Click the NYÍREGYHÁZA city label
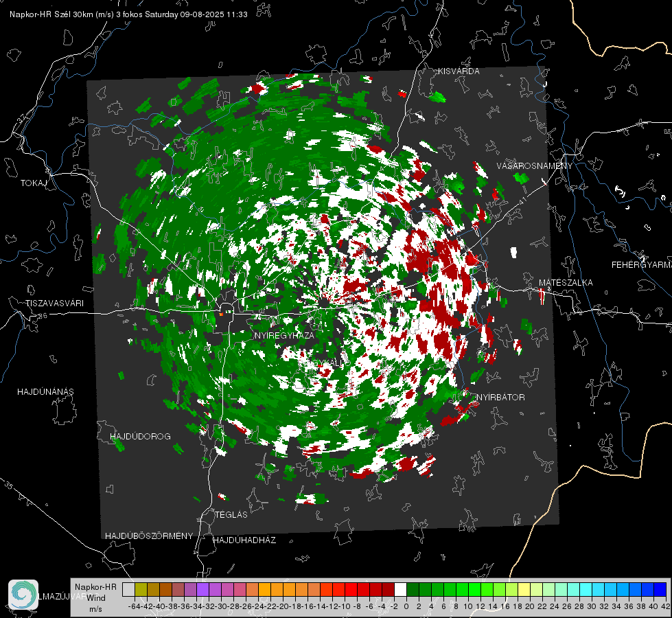Image resolution: width=672 pixels, height=618 pixels. (284, 335)
